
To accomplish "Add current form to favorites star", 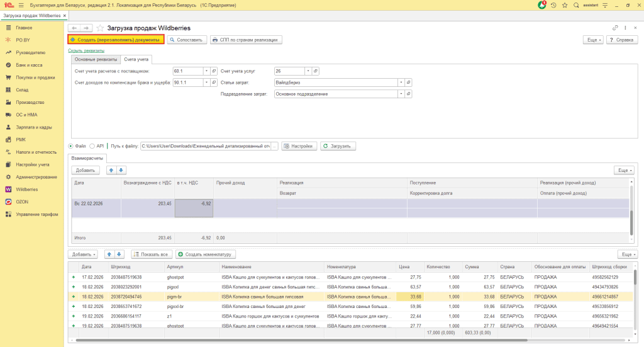I will tap(100, 28).
